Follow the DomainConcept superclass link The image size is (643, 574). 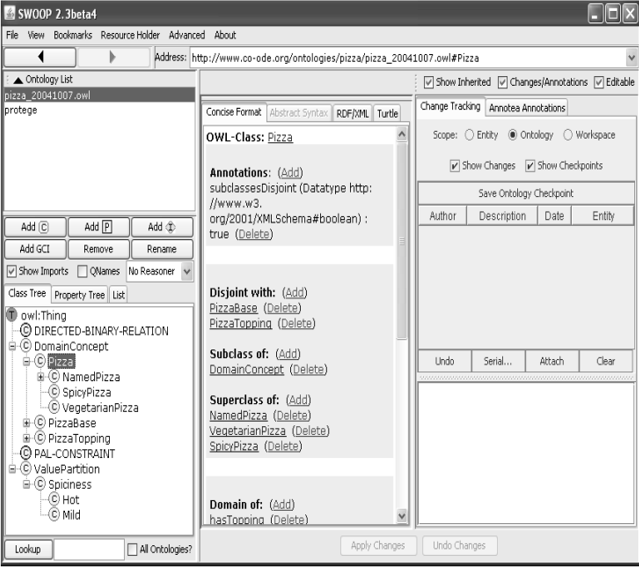246,370
